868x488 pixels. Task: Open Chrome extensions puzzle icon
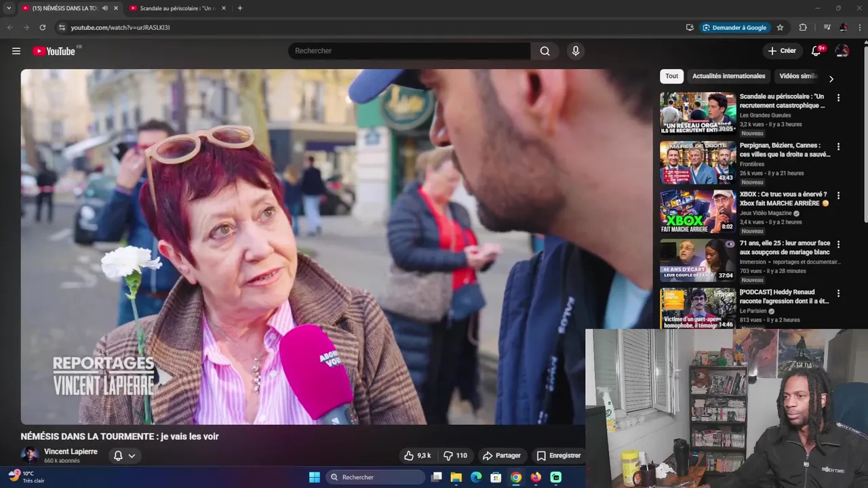[803, 27]
